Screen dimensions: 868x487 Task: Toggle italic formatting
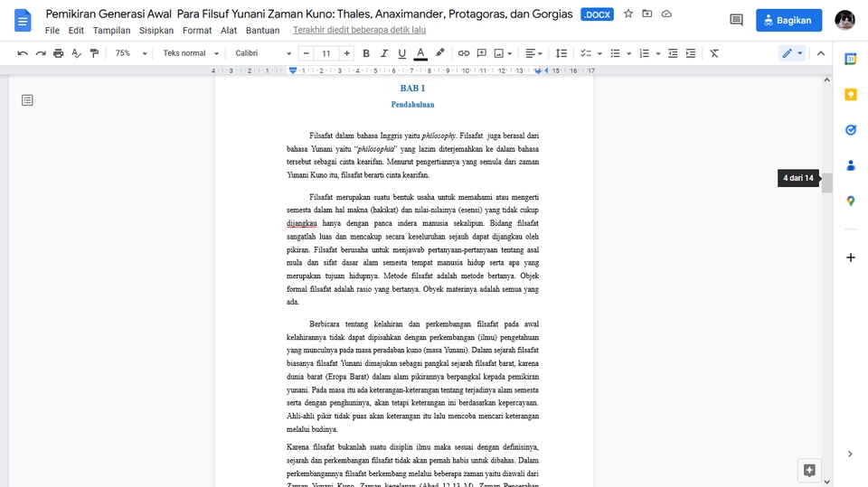click(x=383, y=53)
